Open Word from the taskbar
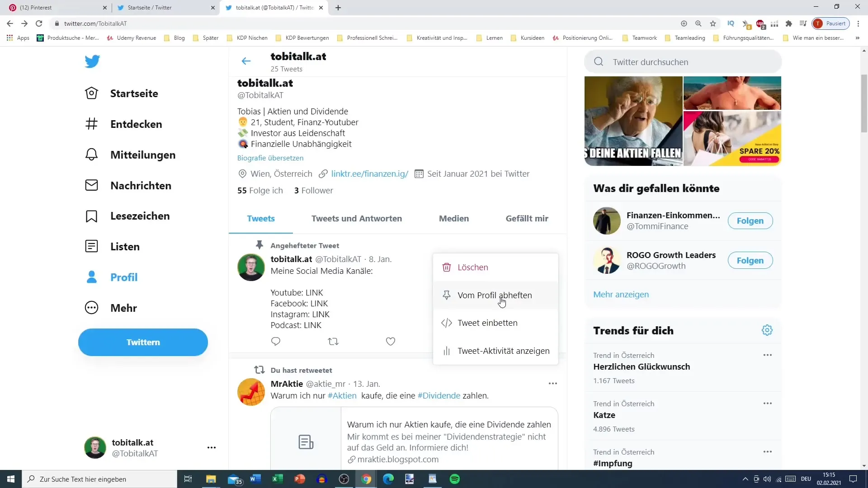 coord(255,479)
